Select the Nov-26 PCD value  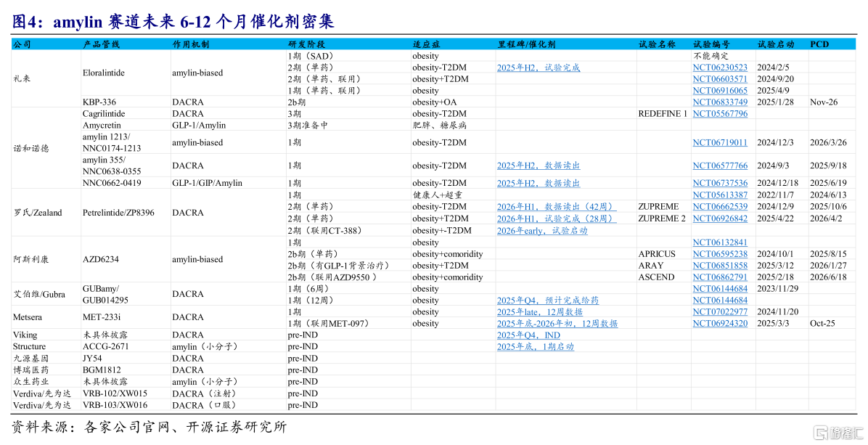(x=823, y=102)
